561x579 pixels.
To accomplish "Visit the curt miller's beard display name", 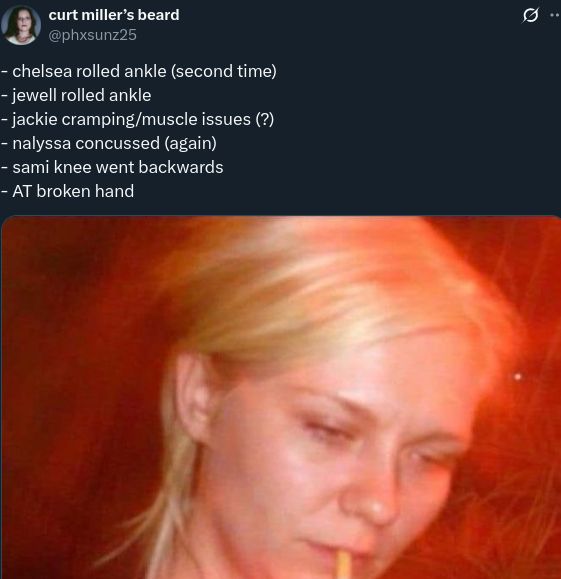I will click(114, 15).
